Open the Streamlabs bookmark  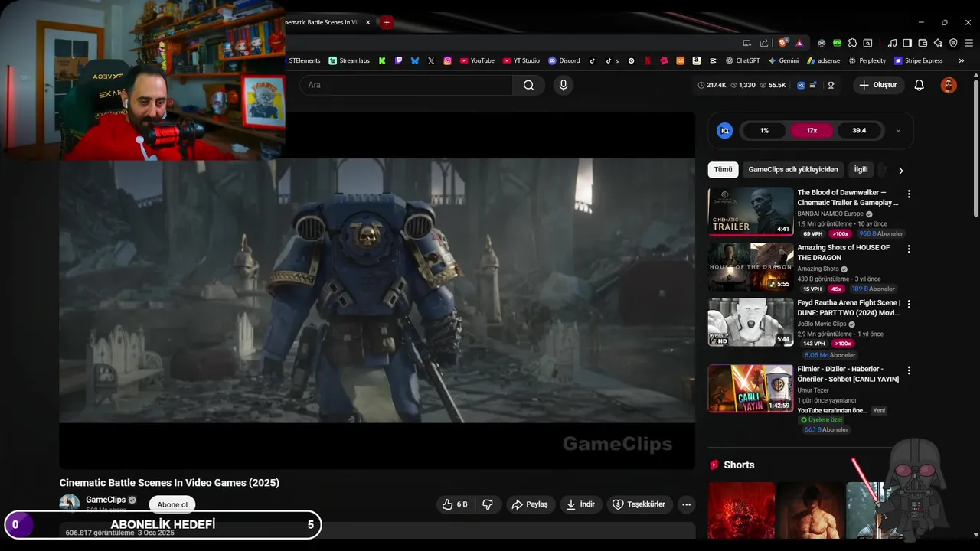coord(349,60)
